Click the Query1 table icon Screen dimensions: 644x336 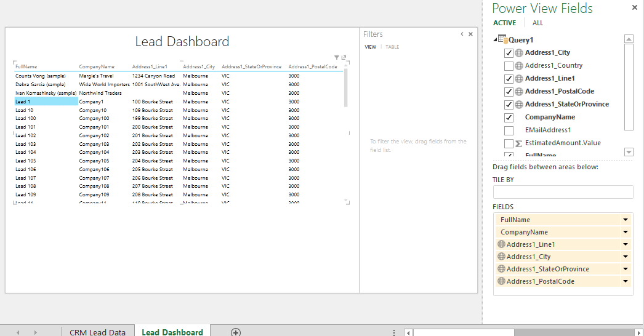pos(503,39)
